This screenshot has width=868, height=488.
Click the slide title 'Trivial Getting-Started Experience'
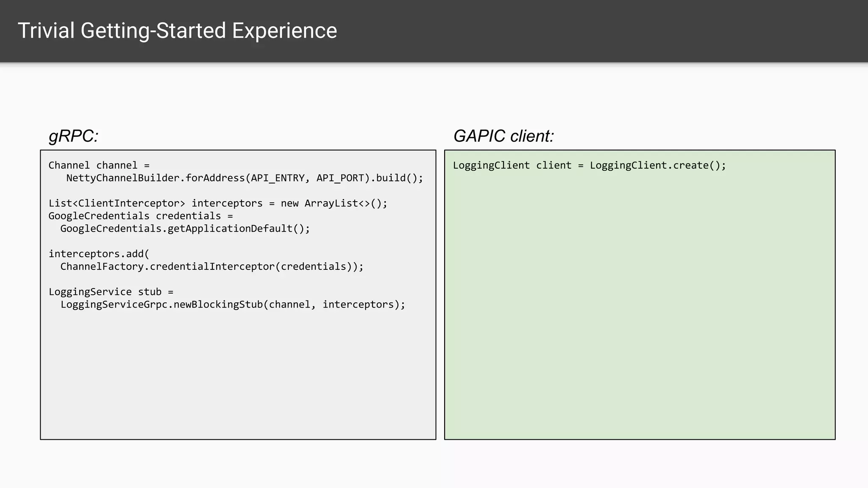pos(177,31)
